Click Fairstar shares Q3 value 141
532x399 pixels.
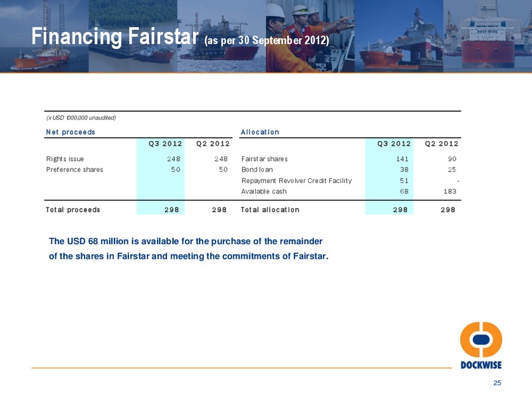(x=402, y=159)
